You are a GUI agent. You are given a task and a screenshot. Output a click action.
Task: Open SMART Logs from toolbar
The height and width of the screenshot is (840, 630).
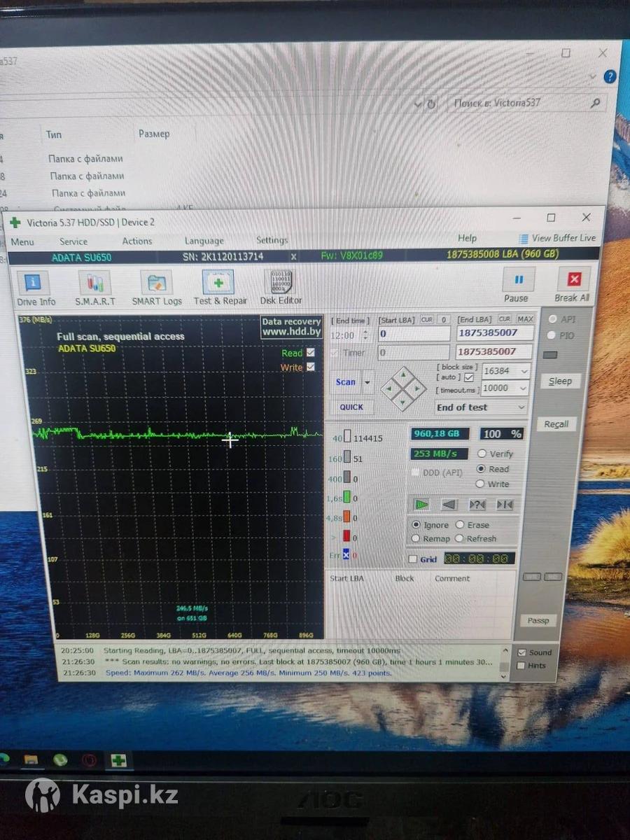pyautogui.click(x=156, y=288)
